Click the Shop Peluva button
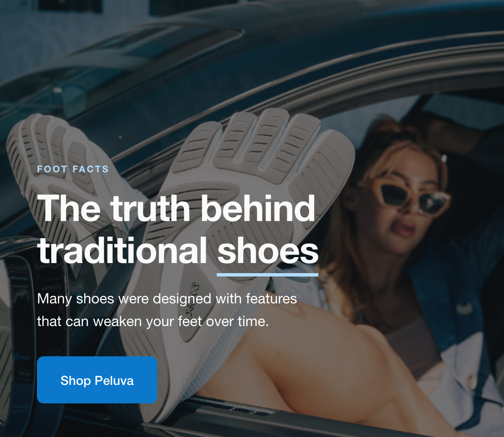504x437 pixels. (x=97, y=380)
